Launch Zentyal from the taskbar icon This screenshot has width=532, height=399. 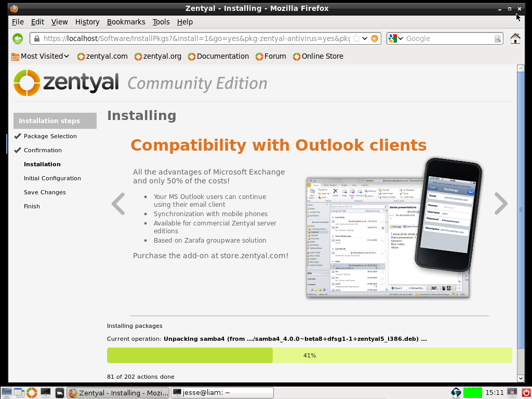[x=32, y=393]
